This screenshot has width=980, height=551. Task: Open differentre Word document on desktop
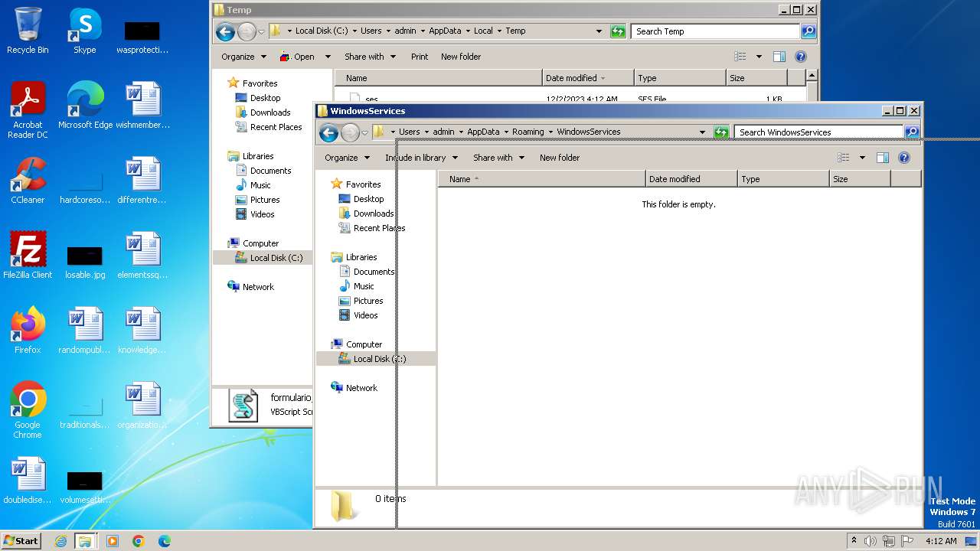pyautogui.click(x=142, y=181)
